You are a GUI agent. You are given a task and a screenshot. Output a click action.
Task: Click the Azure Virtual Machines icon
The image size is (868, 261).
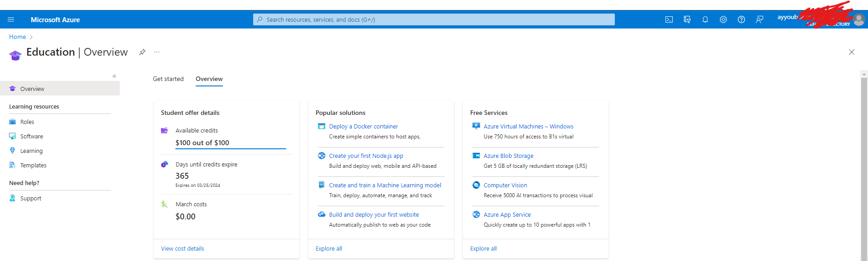tap(476, 126)
